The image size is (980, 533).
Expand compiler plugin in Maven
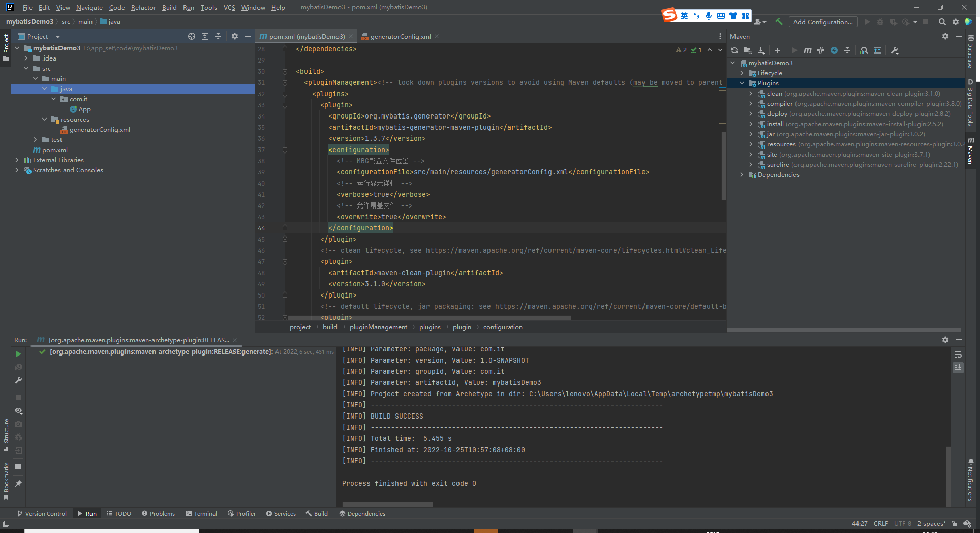click(x=751, y=103)
